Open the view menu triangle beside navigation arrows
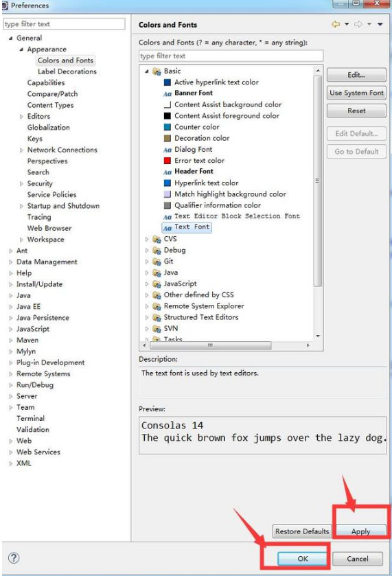This screenshot has height=576, width=392. (x=380, y=24)
